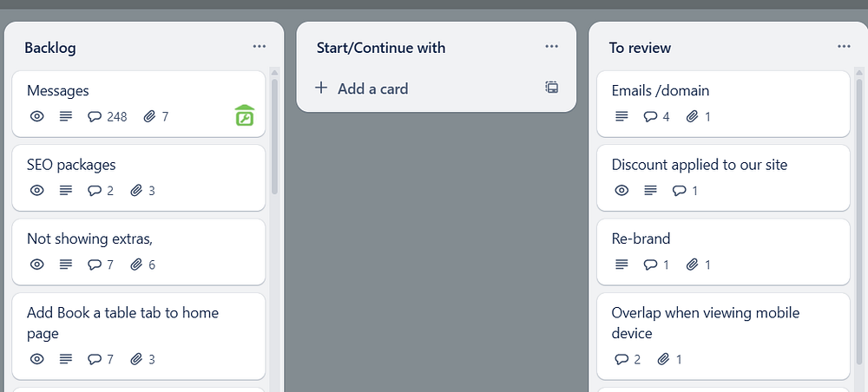Open the Add Book a table tab card

pyautogui.click(x=122, y=323)
